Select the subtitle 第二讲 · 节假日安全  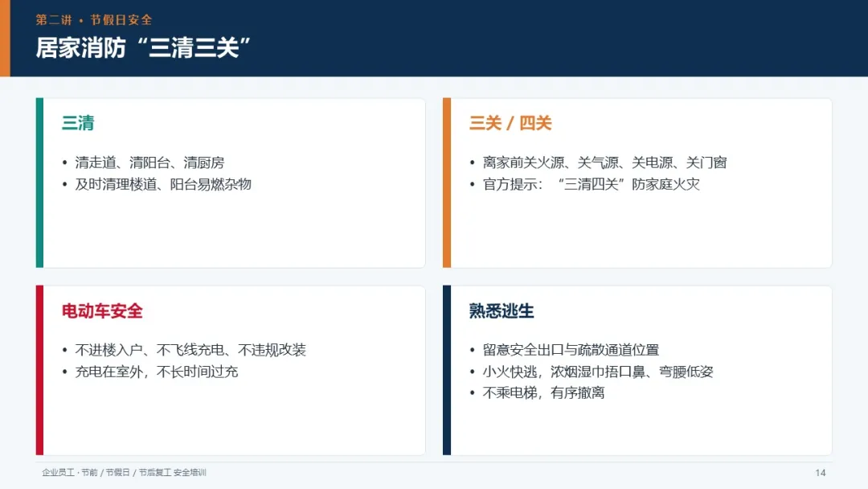pos(94,20)
